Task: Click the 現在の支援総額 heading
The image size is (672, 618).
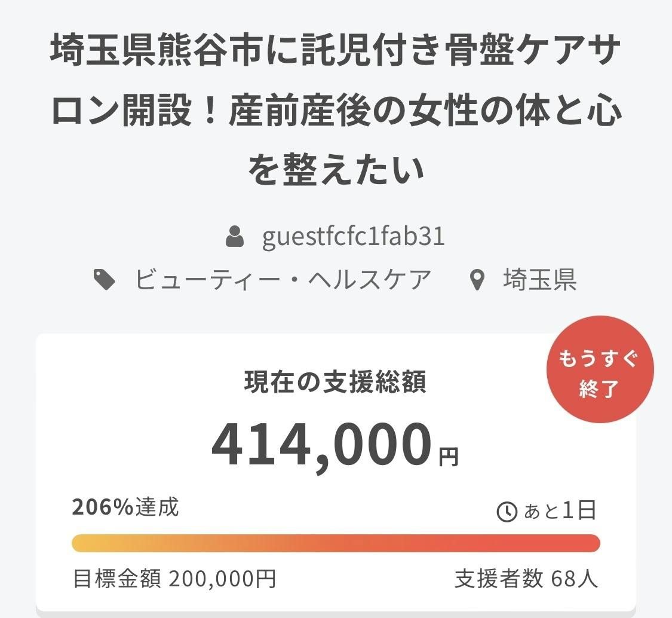Action: (335, 382)
